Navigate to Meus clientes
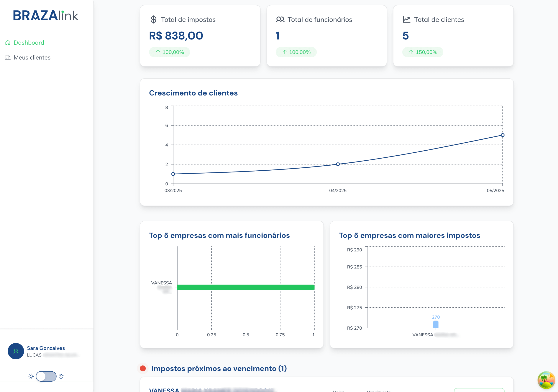The image size is (558, 392). [x=32, y=57]
